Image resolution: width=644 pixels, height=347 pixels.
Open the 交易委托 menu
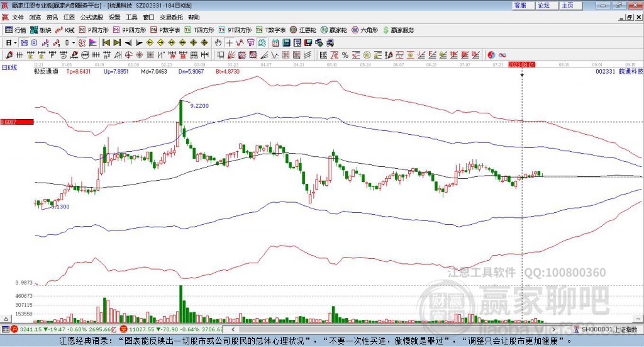click(171, 17)
